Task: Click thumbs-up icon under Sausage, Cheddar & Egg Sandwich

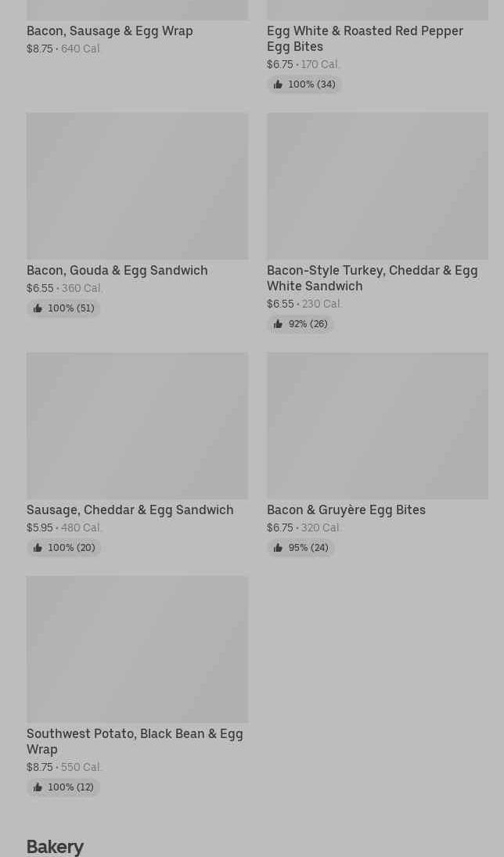Action: pos(38,548)
